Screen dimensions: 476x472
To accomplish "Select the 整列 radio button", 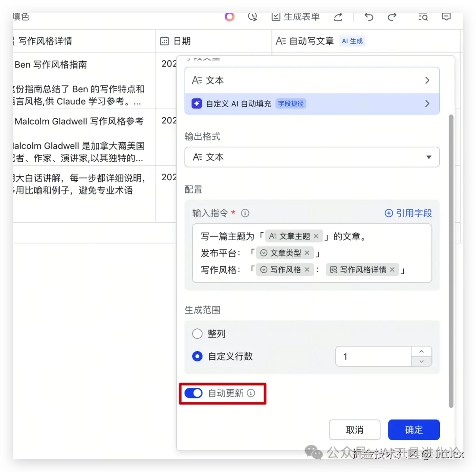I will click(197, 334).
